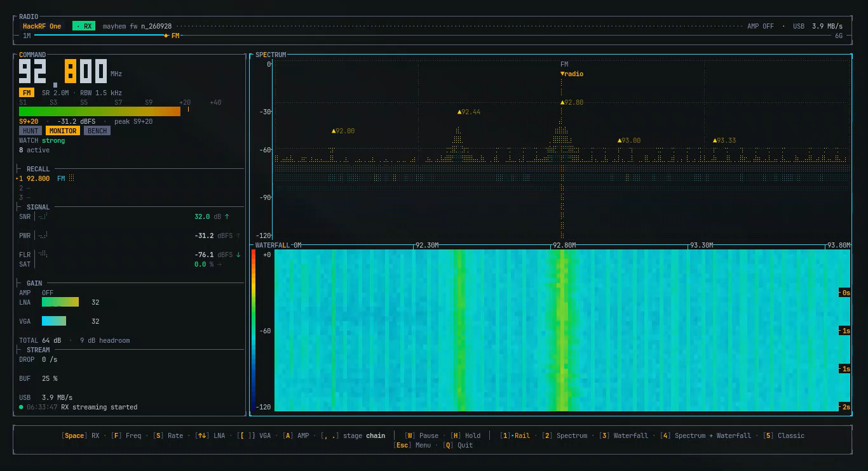Click the green dot before RX streaming log
Image resolution: width=868 pixels, height=471 pixels.
[21, 407]
